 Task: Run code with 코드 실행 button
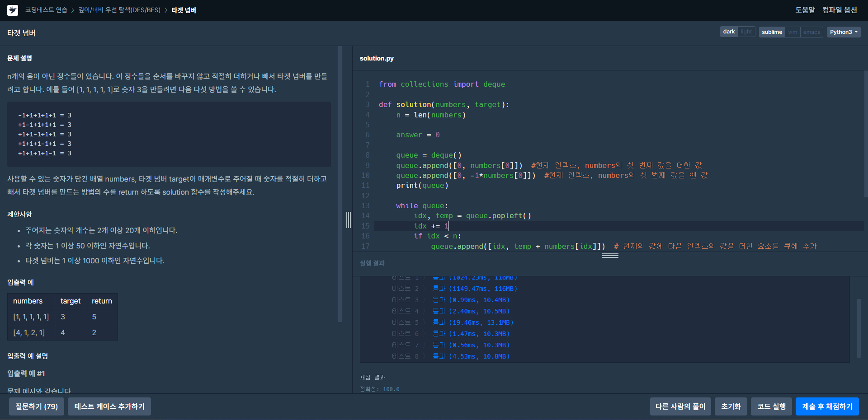pyautogui.click(x=771, y=406)
